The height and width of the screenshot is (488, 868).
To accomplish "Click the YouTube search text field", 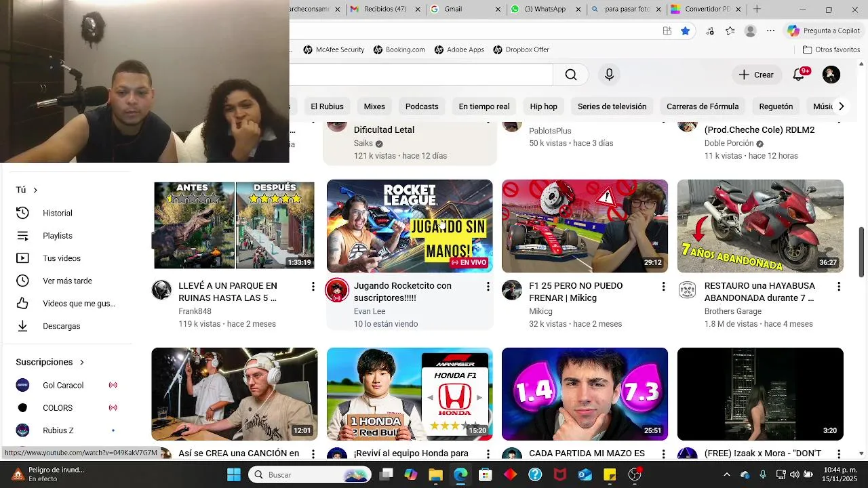I will [421, 75].
